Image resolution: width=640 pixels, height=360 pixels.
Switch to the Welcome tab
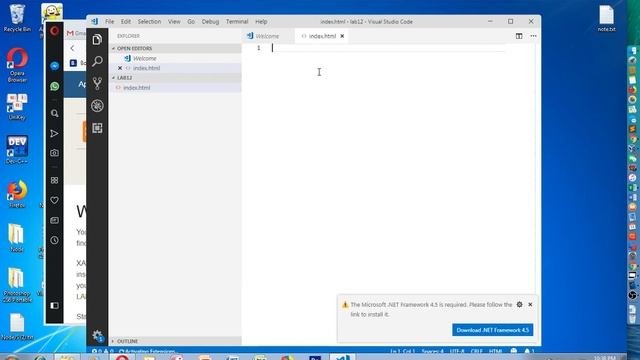tap(267, 36)
